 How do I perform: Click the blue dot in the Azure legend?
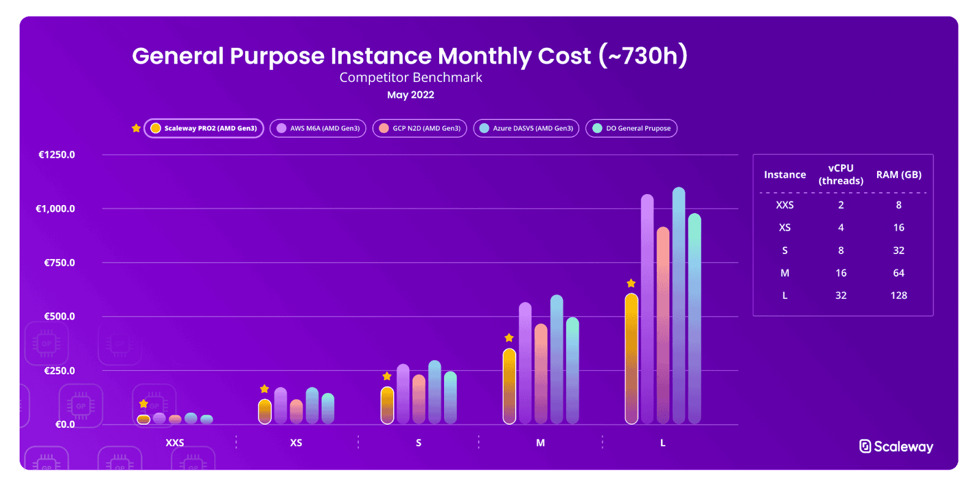484,128
